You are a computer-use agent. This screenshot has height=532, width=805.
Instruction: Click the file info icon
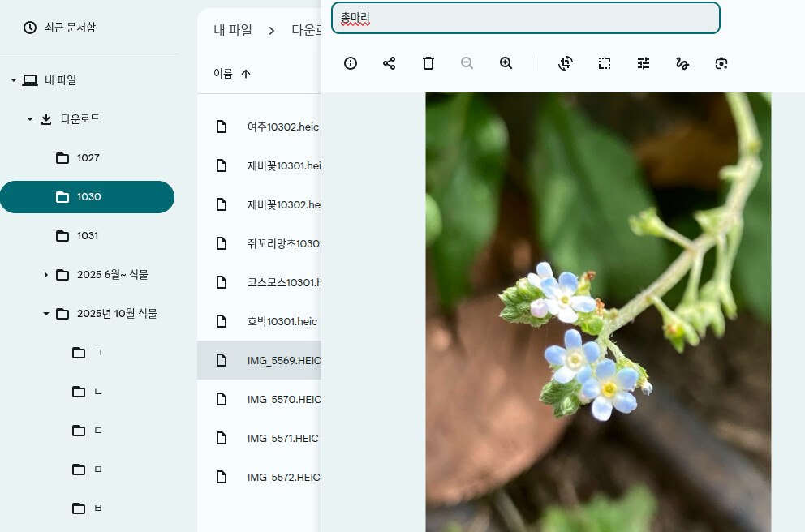point(351,63)
